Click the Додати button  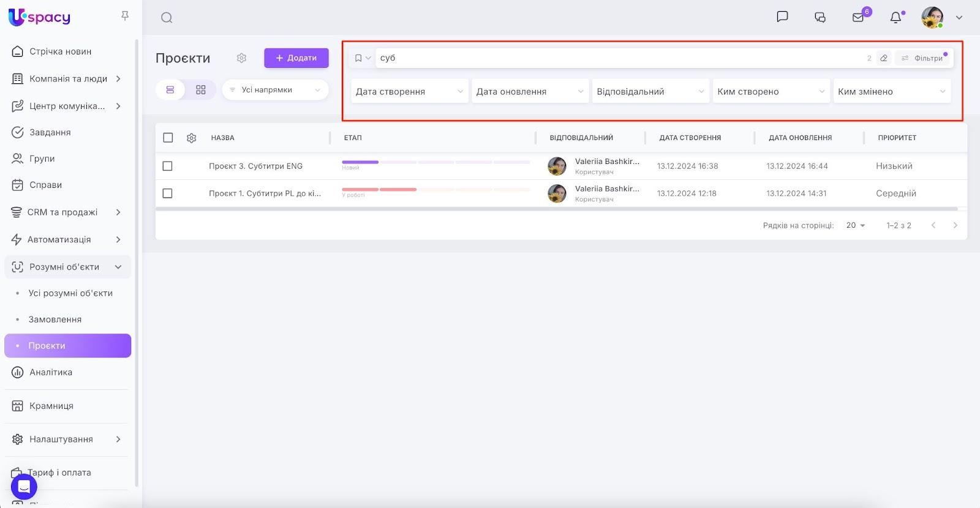tap(296, 58)
